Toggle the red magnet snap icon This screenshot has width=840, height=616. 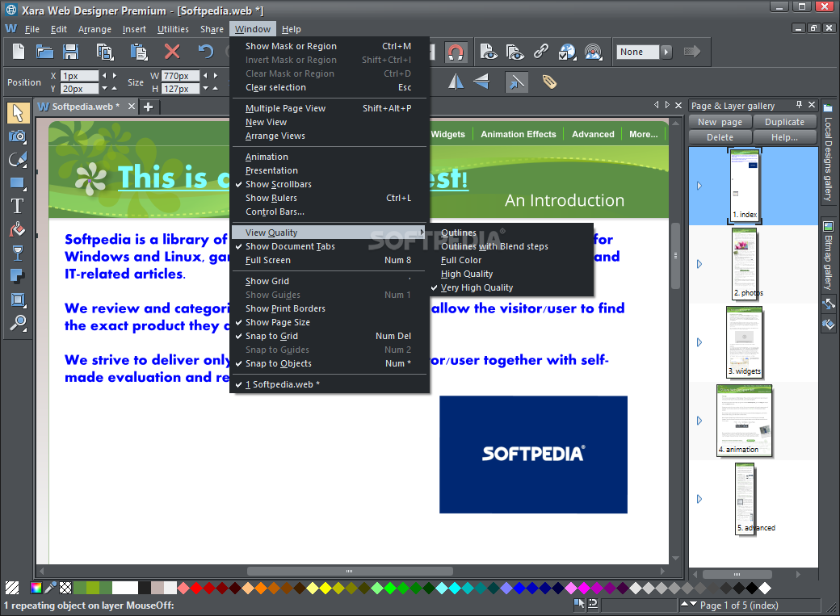click(x=456, y=52)
